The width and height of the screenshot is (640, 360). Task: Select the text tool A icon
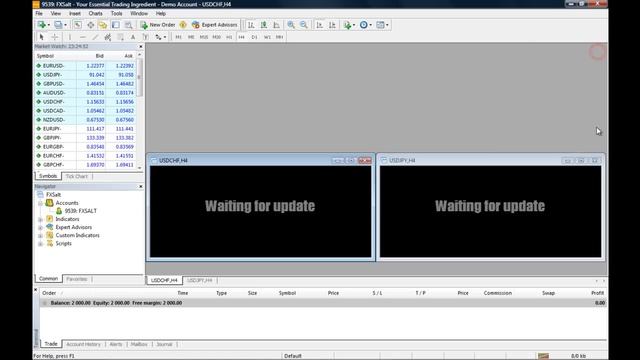coord(133,37)
